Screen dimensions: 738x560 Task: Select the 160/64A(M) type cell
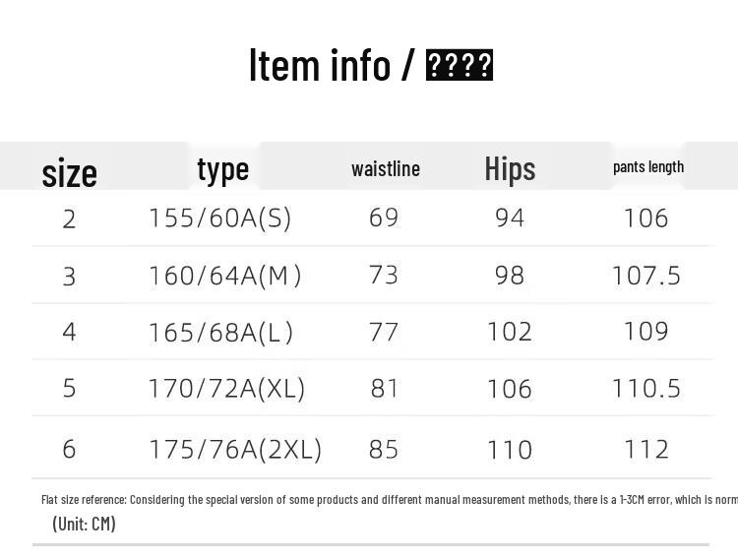[225, 275]
